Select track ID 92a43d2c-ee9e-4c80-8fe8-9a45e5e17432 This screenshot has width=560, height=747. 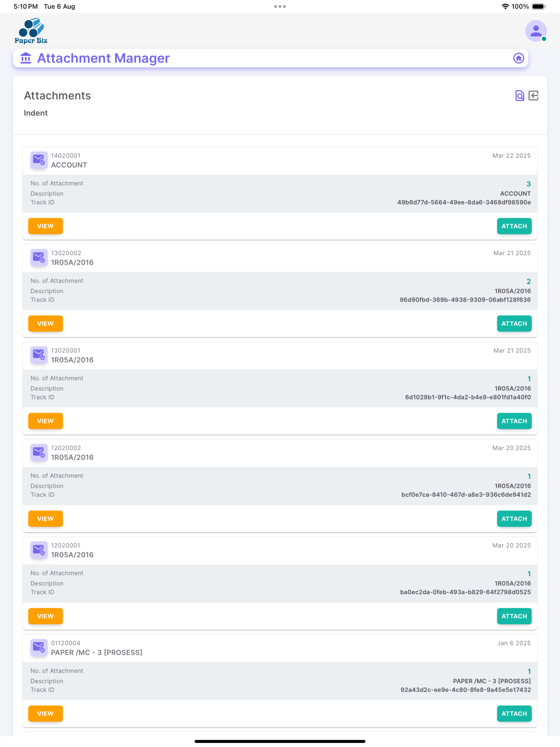point(465,690)
